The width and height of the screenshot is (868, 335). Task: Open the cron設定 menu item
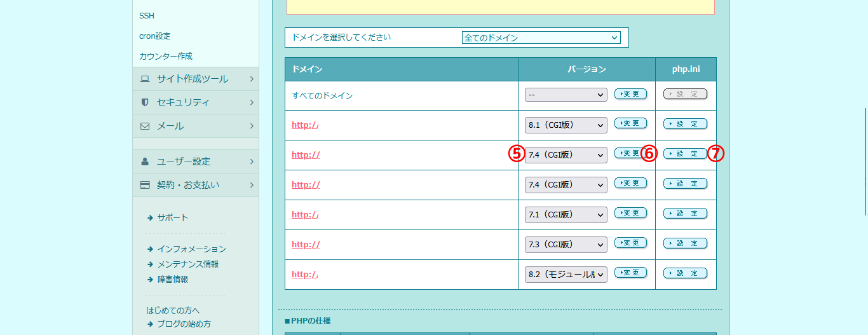(x=155, y=36)
